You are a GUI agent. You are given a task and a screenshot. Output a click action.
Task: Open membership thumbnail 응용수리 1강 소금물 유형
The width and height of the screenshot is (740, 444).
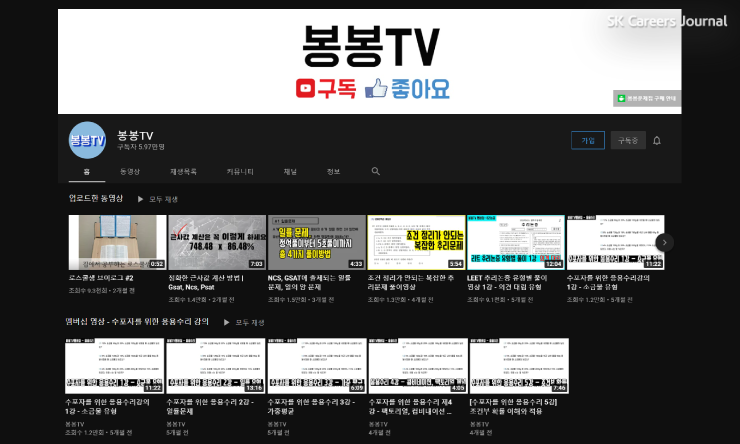pos(115,366)
